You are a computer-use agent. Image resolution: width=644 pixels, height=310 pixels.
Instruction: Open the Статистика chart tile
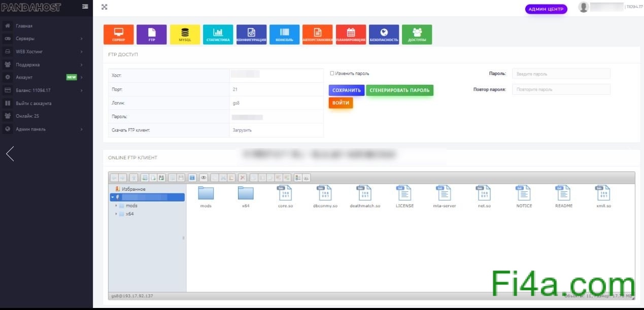[218, 35]
